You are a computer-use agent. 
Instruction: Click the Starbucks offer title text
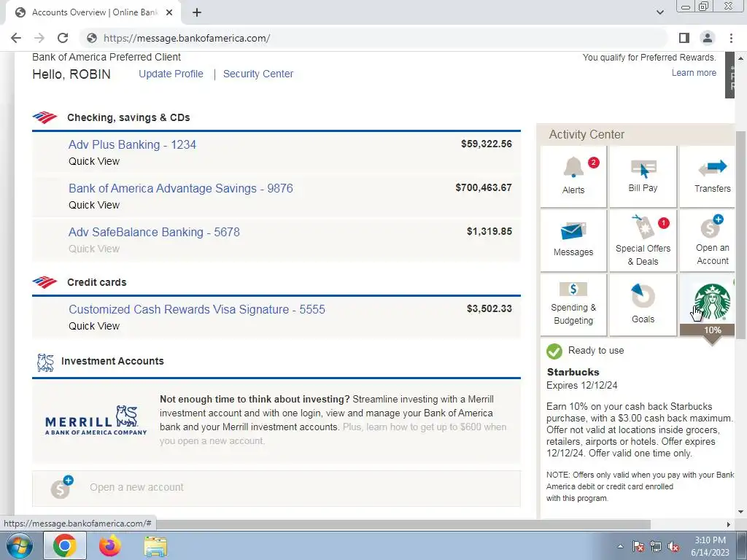click(x=573, y=372)
